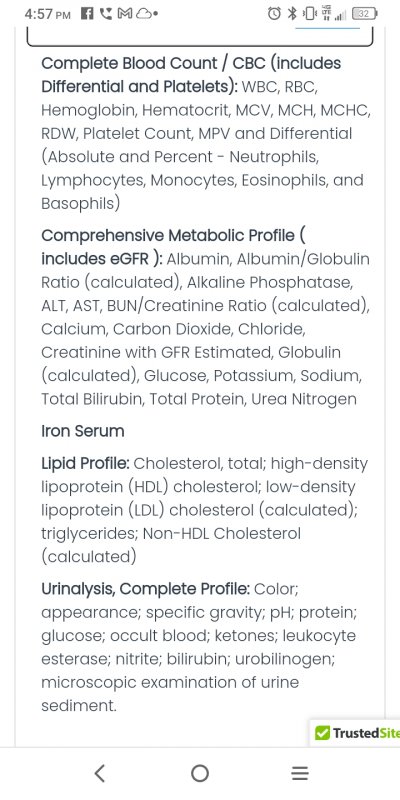Image resolution: width=400 pixels, height=800 pixels.
Task: Tap the Android back navigation arrow
Action: tap(100, 773)
